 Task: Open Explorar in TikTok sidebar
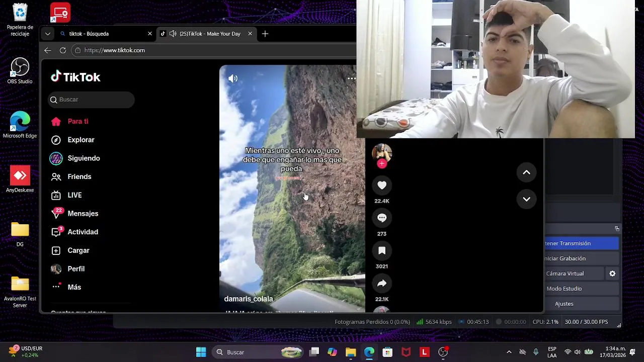tap(73, 140)
